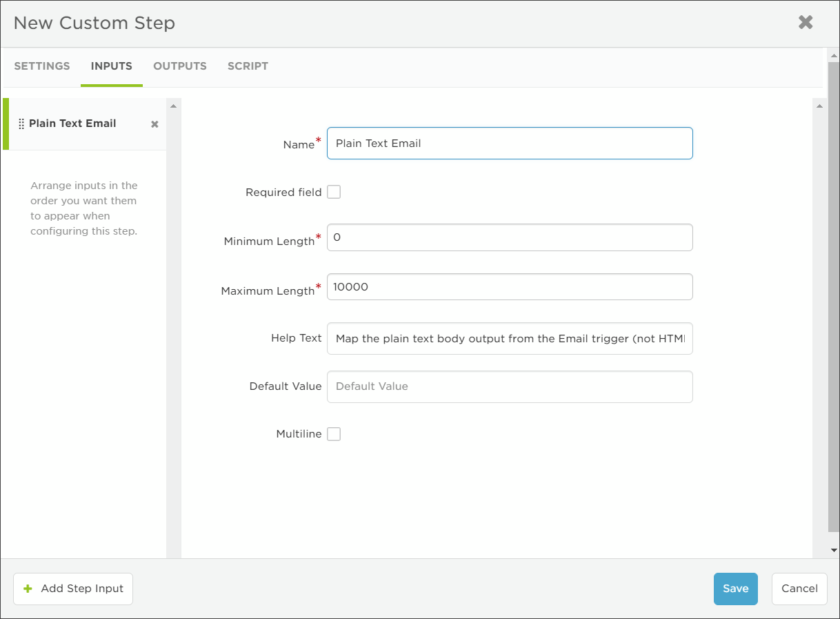Close the New Custom Step dialog

pyautogui.click(x=806, y=22)
